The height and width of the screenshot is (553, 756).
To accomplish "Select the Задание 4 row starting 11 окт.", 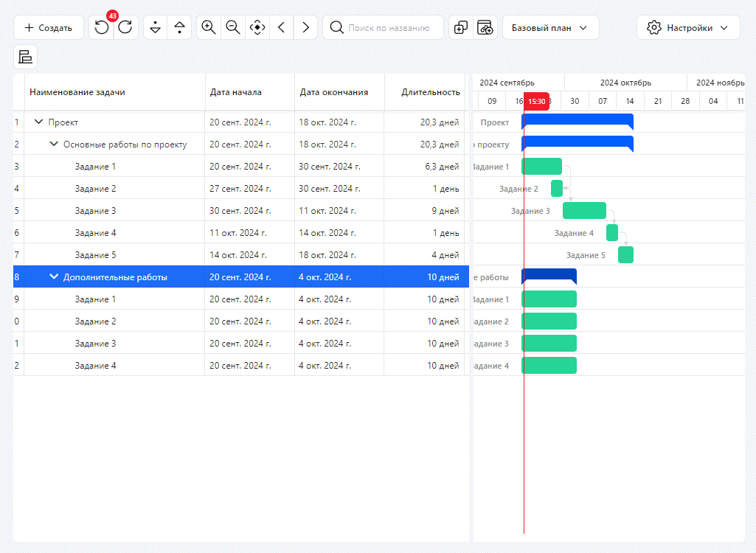I will (241, 233).
